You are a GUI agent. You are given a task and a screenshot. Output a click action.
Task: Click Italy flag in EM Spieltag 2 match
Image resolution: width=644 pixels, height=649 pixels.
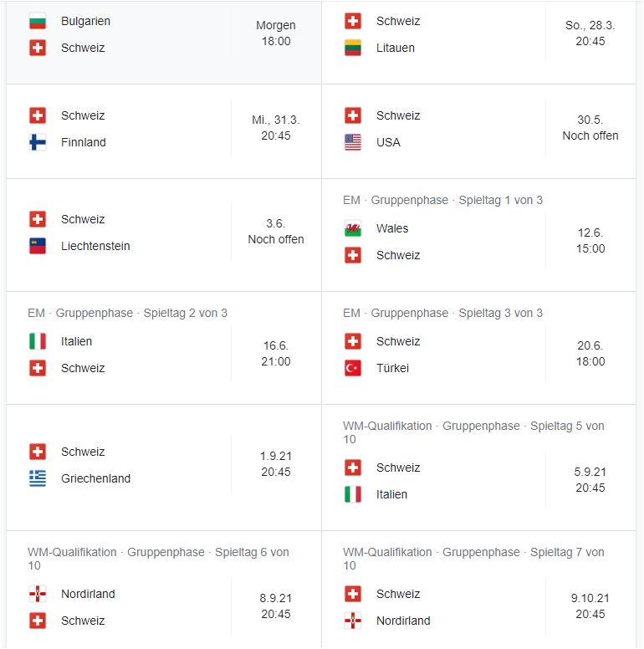[38, 341]
